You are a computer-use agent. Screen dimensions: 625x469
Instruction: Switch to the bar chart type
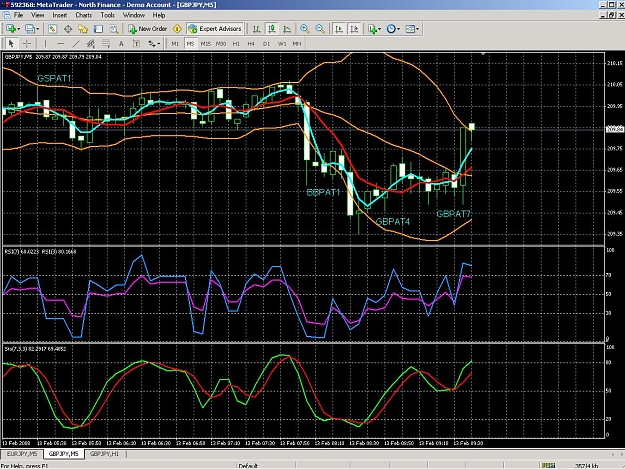click(256, 29)
